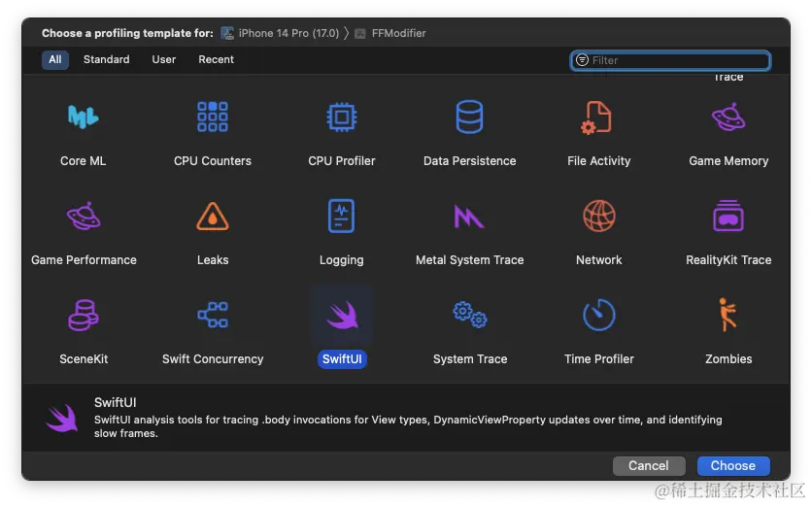Click the CPU Counters label
This screenshot has height=506, width=812.
213,161
